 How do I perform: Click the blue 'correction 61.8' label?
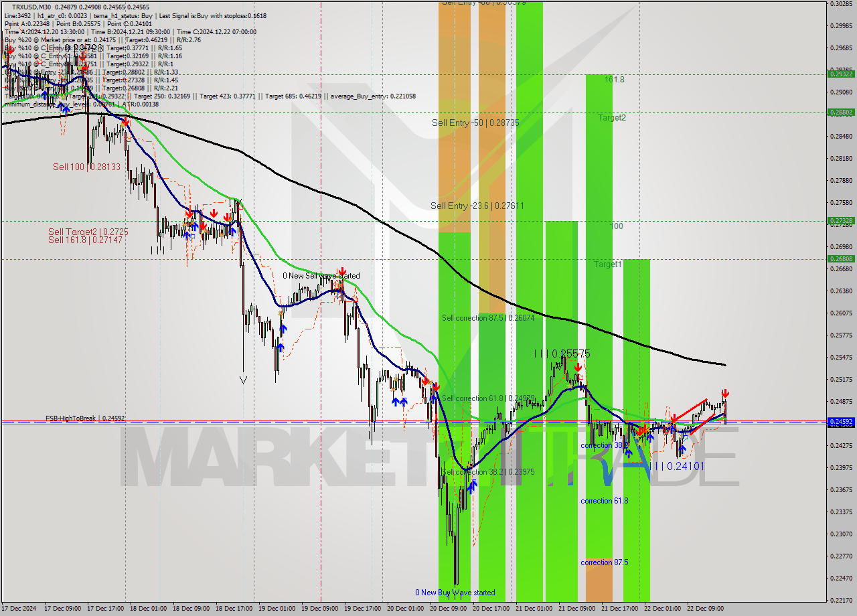pos(605,501)
